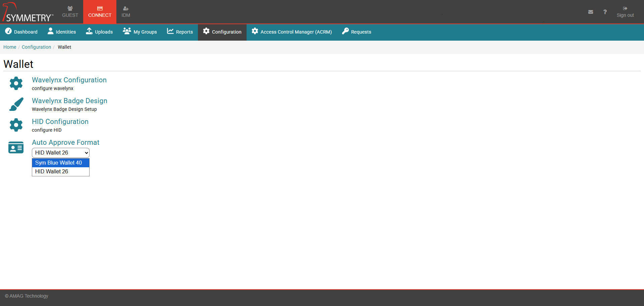The height and width of the screenshot is (306, 644).
Task: Click AMAG Technology footer text
Action: pyautogui.click(x=26, y=296)
